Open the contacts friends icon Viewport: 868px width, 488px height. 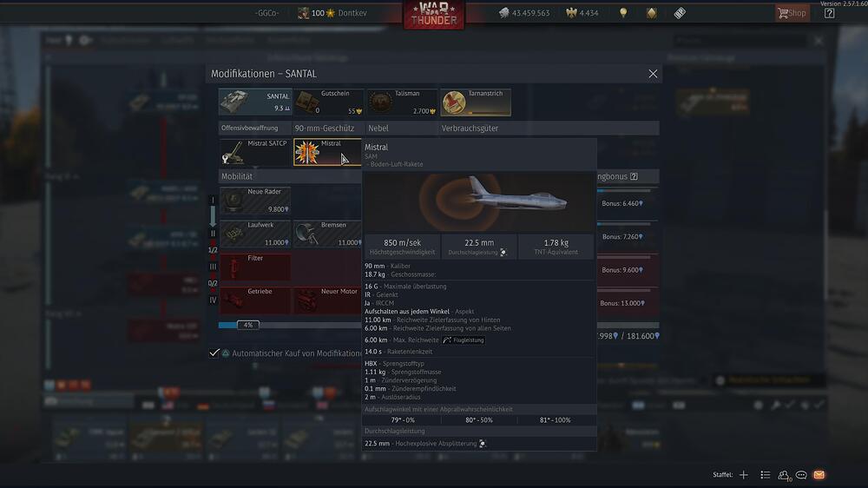tap(783, 475)
